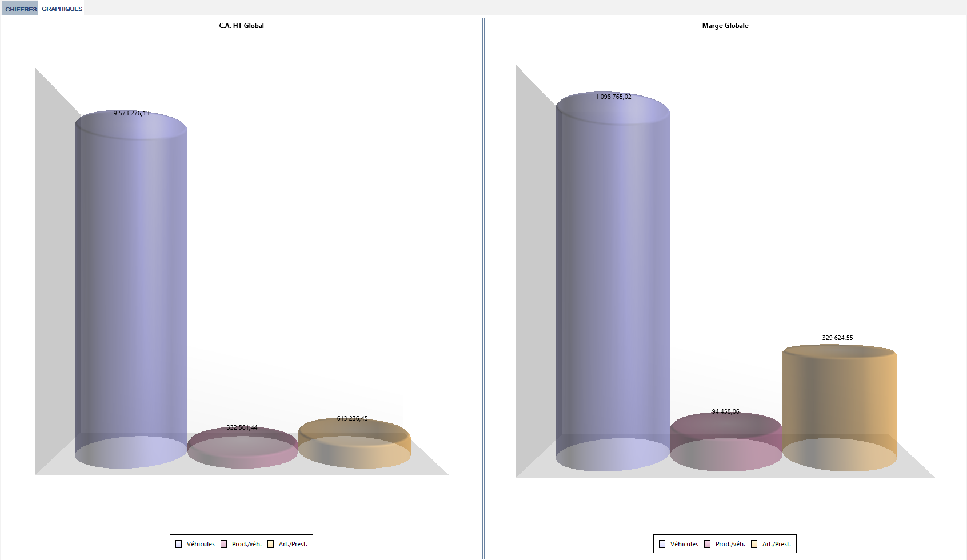Select the 9 573 276,13 value label
This screenshot has height=560, width=967.
click(131, 113)
